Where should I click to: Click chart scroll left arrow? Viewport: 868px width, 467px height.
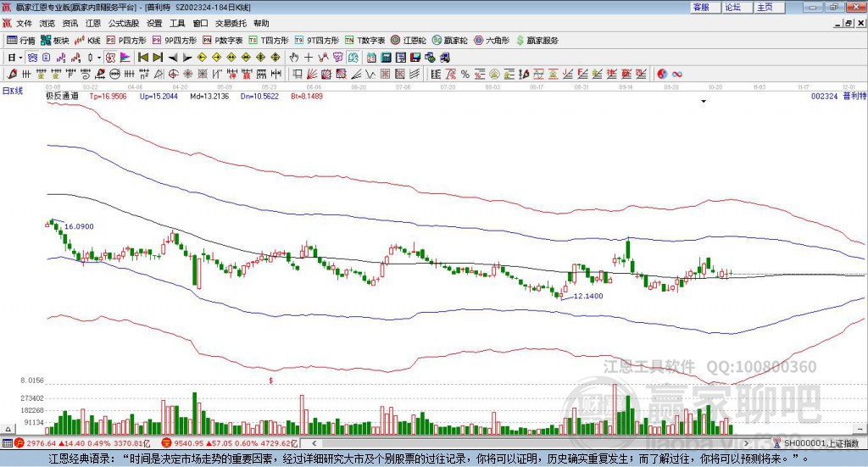tap(314, 443)
